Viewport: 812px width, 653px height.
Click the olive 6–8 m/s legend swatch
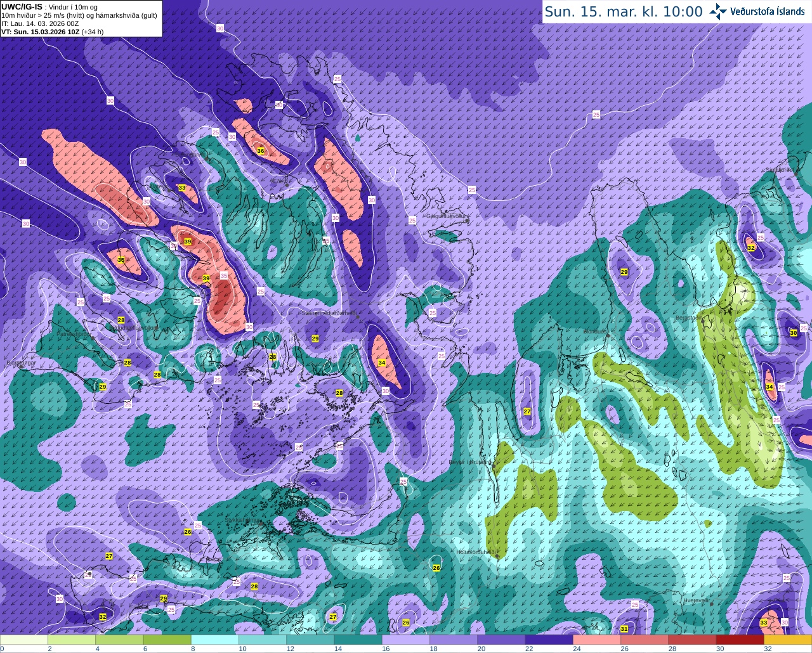click(167, 640)
